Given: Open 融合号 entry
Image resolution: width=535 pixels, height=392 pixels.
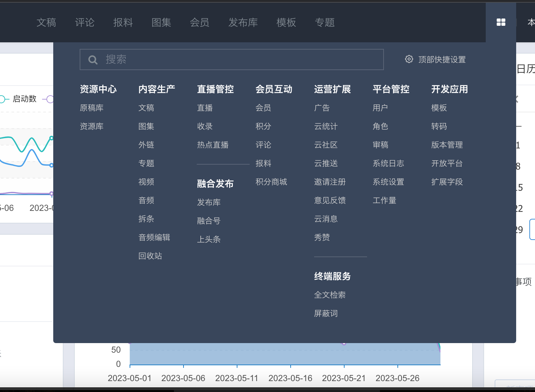Looking at the screenshot, I should [x=209, y=221].
